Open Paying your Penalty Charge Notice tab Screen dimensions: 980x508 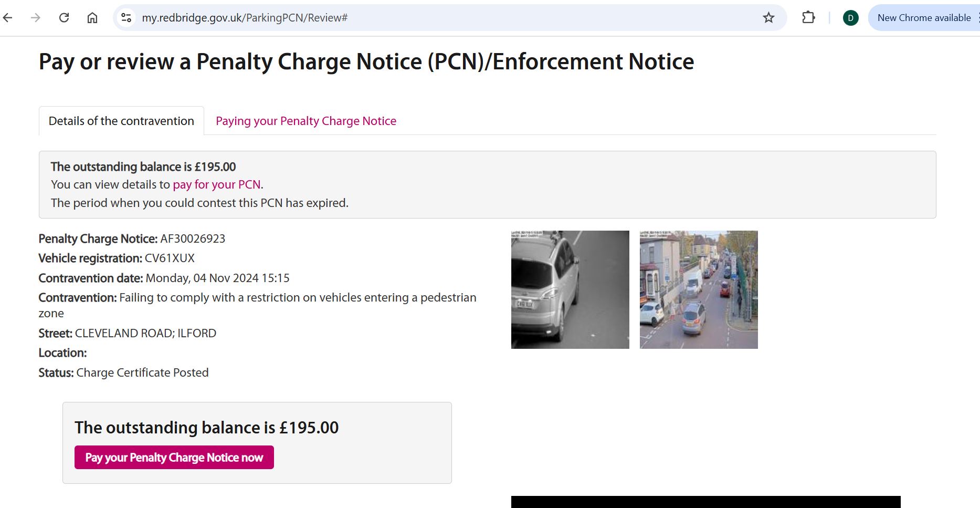(306, 121)
